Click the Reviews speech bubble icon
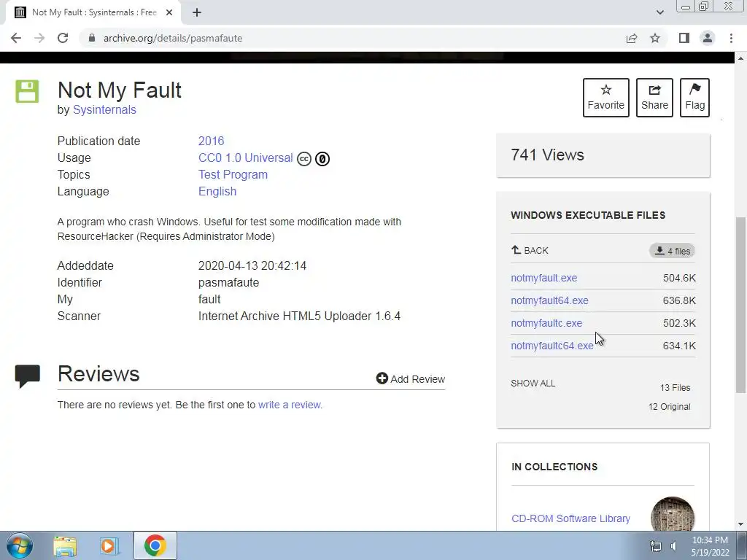 tap(27, 376)
